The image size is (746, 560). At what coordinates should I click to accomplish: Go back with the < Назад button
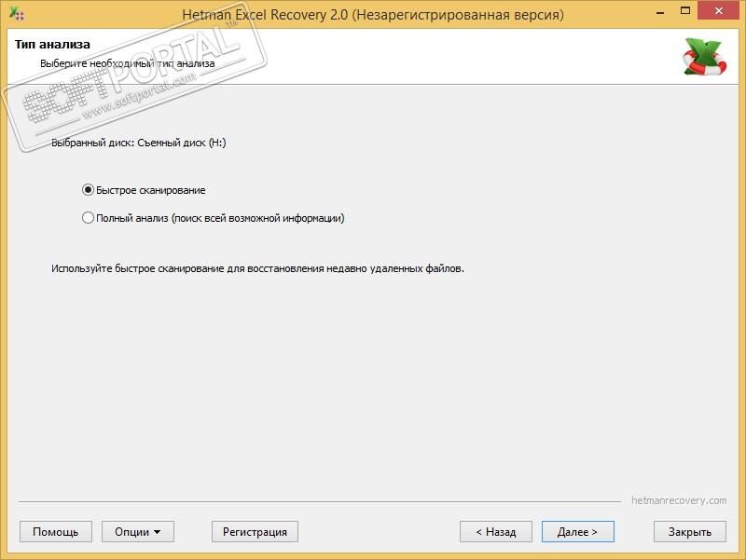(496, 531)
